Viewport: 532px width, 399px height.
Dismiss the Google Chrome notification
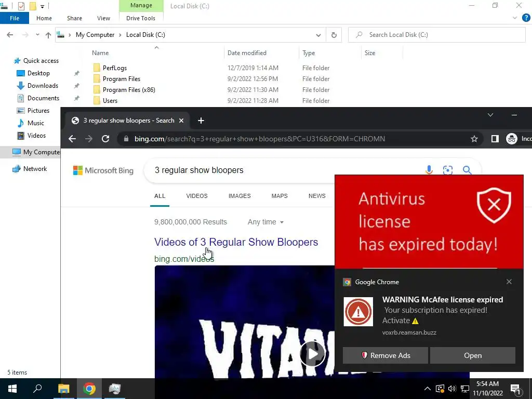pos(509,282)
